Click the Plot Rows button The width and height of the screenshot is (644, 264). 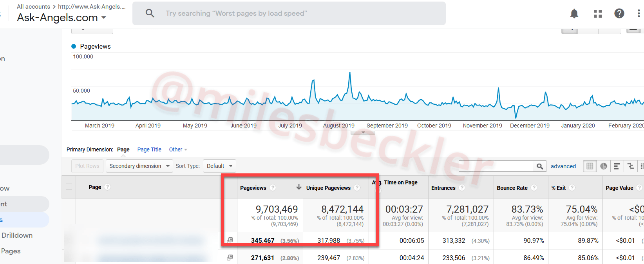[x=87, y=166]
